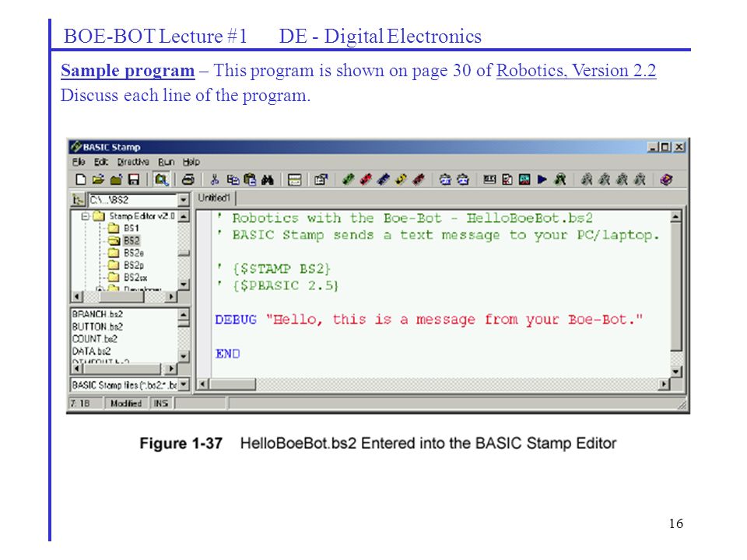The width and height of the screenshot is (747, 560).
Task: Click the END keyword in the code
Action: click(x=228, y=354)
